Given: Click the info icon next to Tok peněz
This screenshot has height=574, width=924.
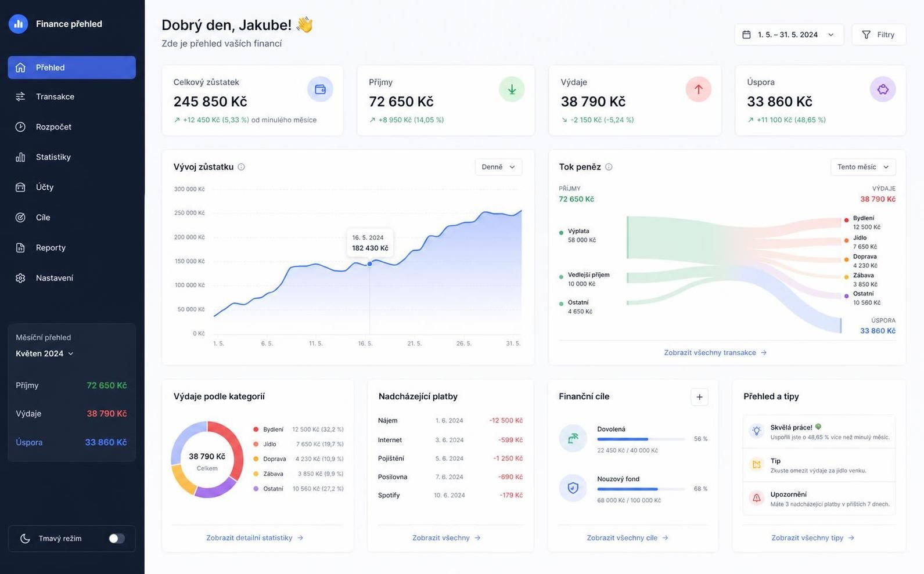Looking at the screenshot, I should point(609,167).
